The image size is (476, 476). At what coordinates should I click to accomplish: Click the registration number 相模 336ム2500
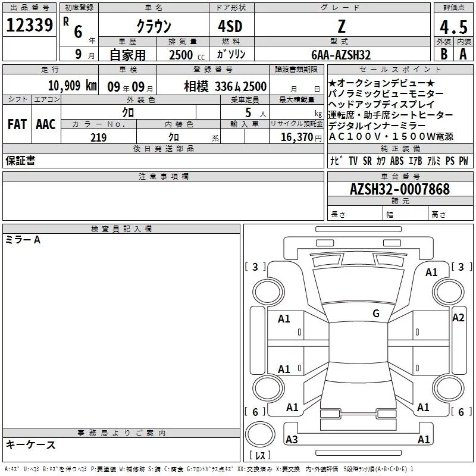point(226,86)
